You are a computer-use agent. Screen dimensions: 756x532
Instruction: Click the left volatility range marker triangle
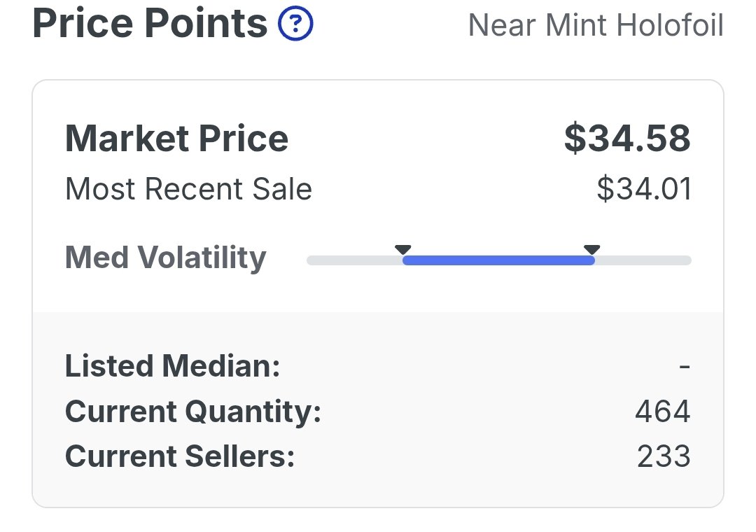point(402,249)
